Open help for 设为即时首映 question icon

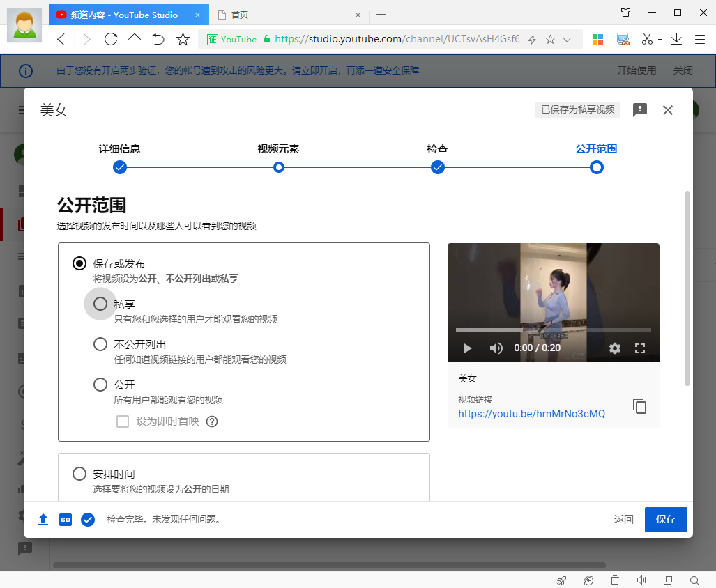[212, 421]
